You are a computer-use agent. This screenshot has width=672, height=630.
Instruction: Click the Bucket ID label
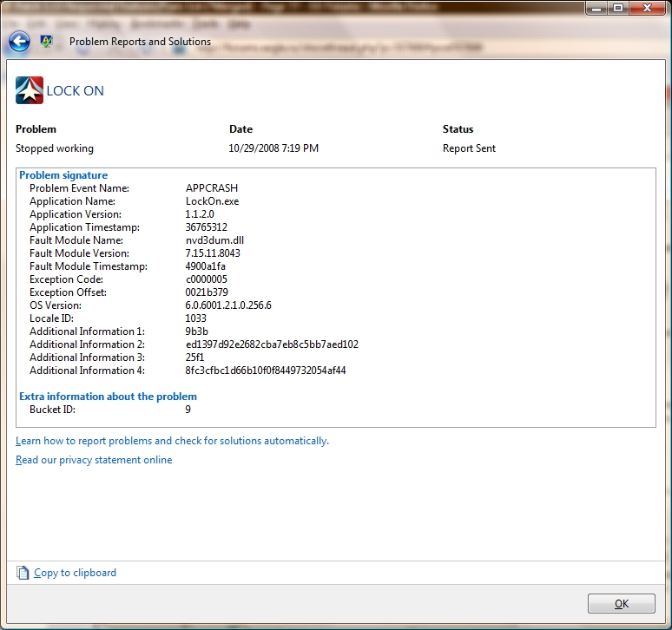53,410
